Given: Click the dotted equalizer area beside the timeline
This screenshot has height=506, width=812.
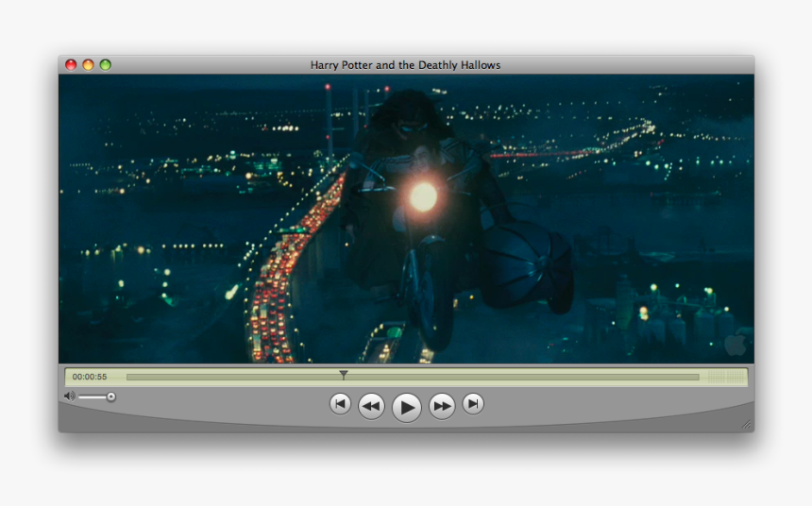Looking at the screenshot, I should (725, 377).
